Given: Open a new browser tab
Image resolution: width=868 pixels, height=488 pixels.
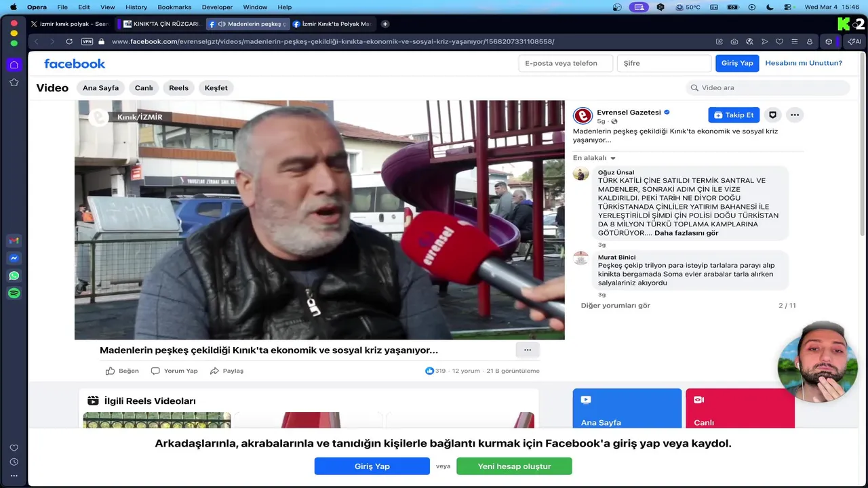Looking at the screenshot, I should click(x=385, y=24).
